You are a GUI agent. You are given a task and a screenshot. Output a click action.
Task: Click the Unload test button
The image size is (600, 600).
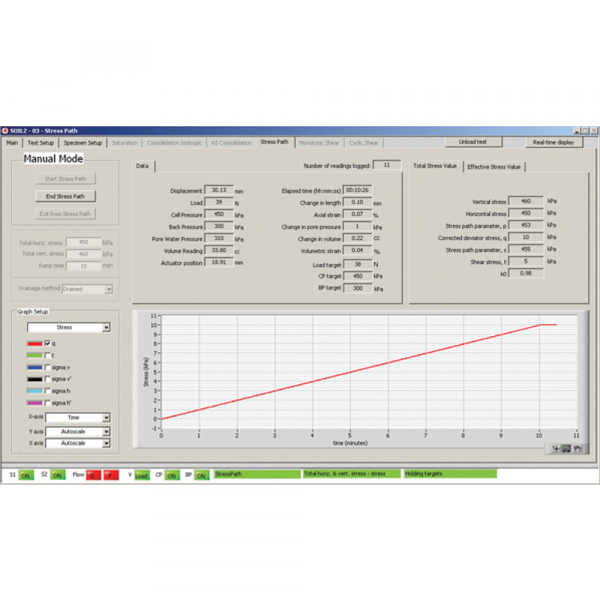coord(472,143)
